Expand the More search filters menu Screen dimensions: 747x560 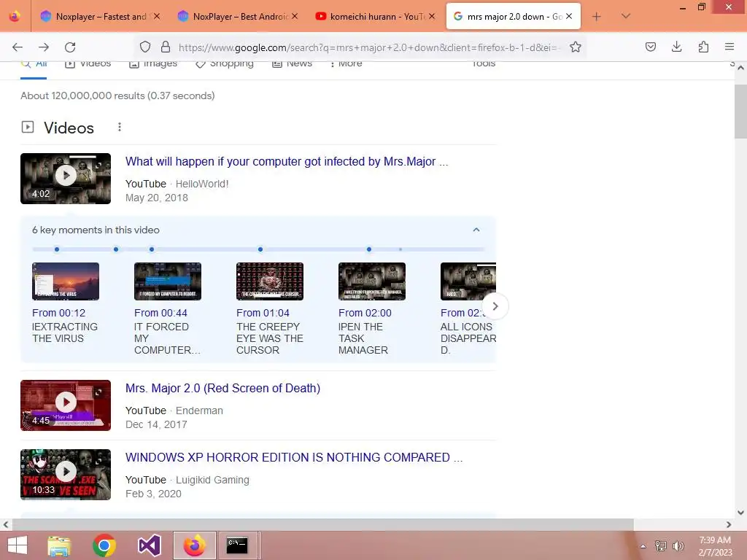(x=346, y=64)
